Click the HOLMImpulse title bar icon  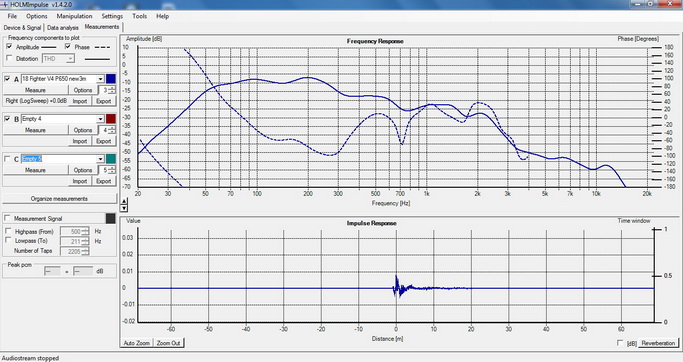tap(4, 4)
